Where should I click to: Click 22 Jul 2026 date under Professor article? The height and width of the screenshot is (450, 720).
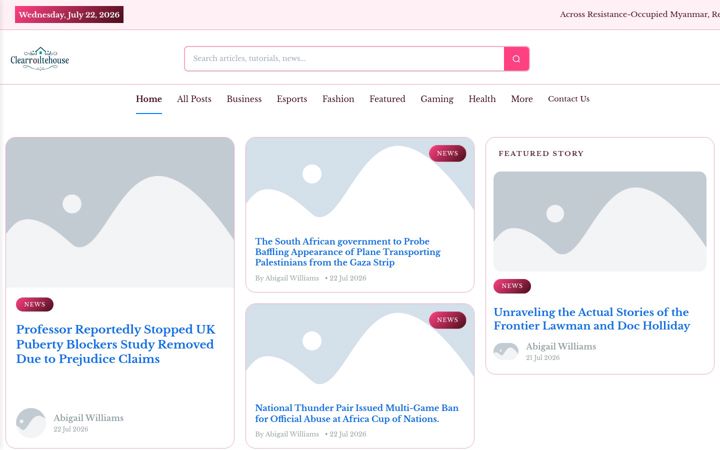click(x=71, y=429)
